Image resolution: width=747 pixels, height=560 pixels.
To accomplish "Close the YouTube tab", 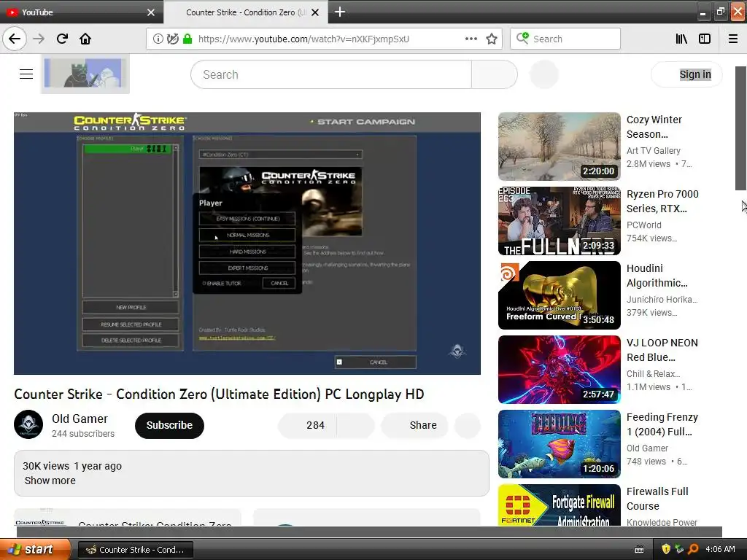I will pos(151,12).
